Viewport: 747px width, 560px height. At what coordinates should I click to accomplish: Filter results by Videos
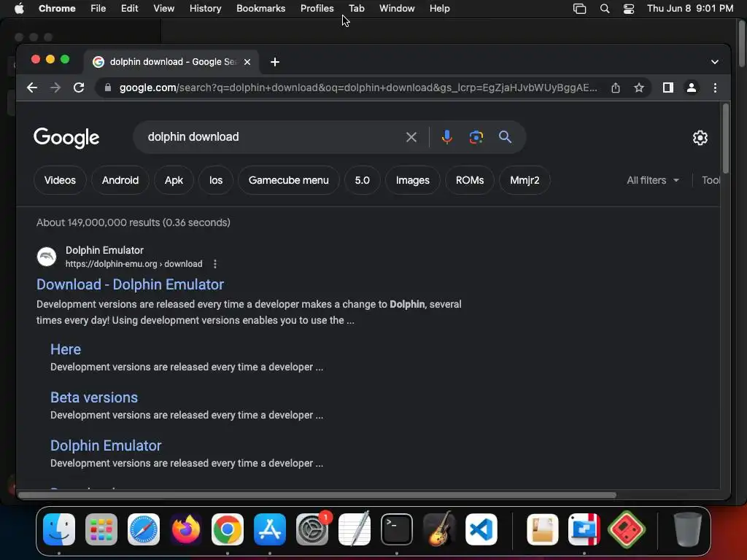tap(60, 181)
